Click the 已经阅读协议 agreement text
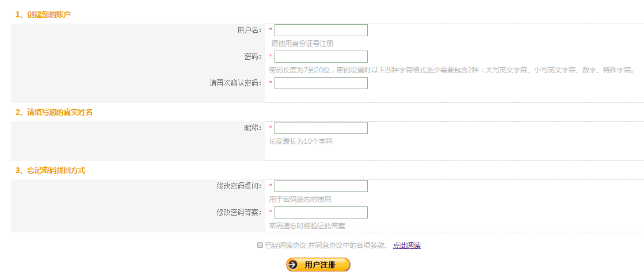The height and width of the screenshot is (276, 644). (326, 246)
